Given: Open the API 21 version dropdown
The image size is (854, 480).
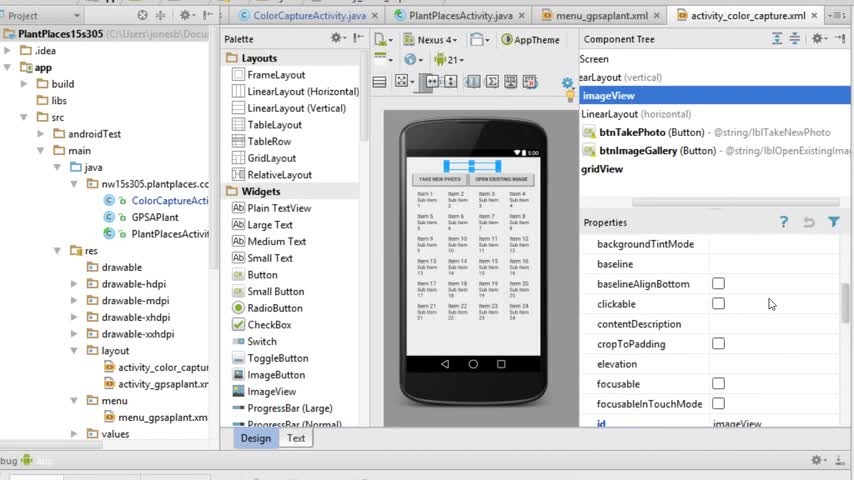Looking at the screenshot, I should 449,60.
